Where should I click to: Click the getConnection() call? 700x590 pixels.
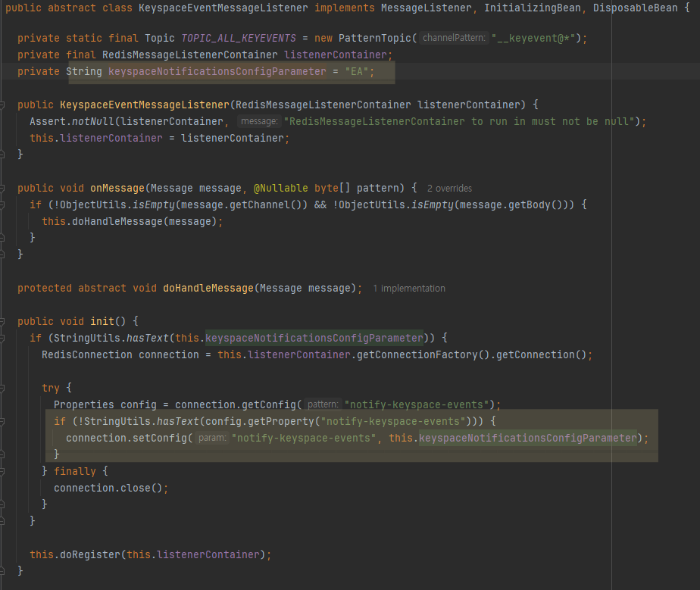[x=541, y=354]
